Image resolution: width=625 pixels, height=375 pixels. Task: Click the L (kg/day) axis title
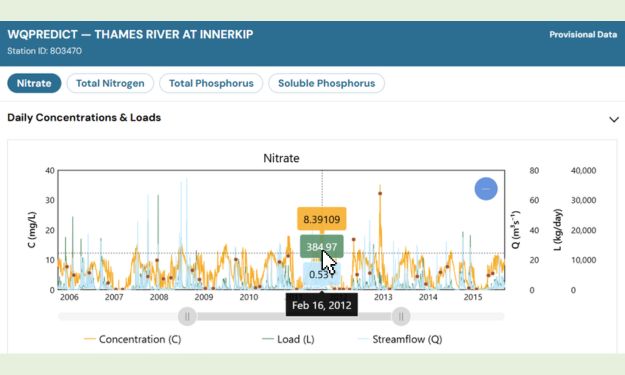coord(558,230)
